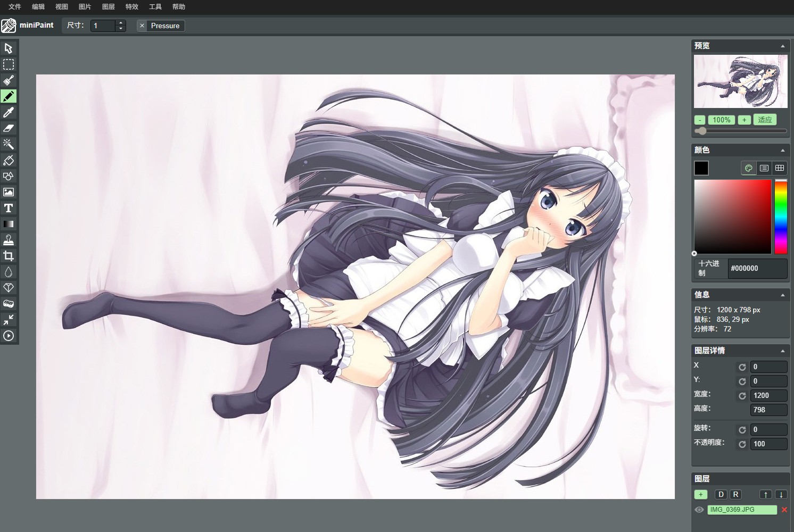Select the rectangular Selection tool
This screenshot has width=794, height=532.
9,64
